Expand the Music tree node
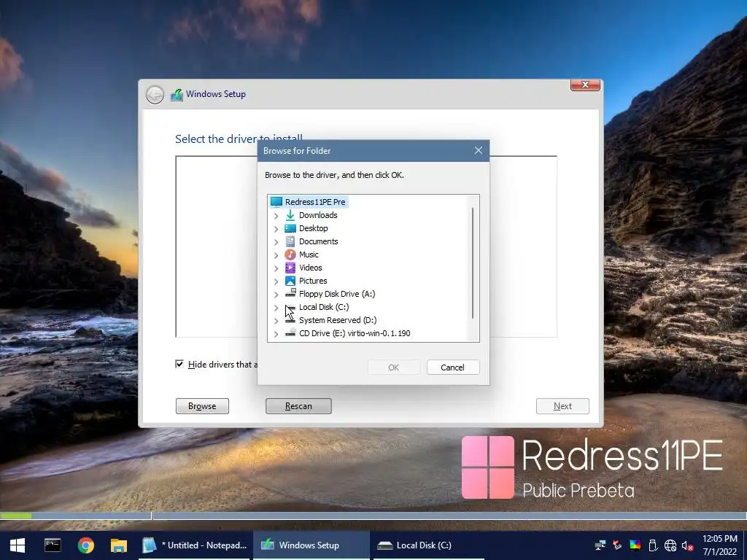The image size is (747, 560). (276, 255)
